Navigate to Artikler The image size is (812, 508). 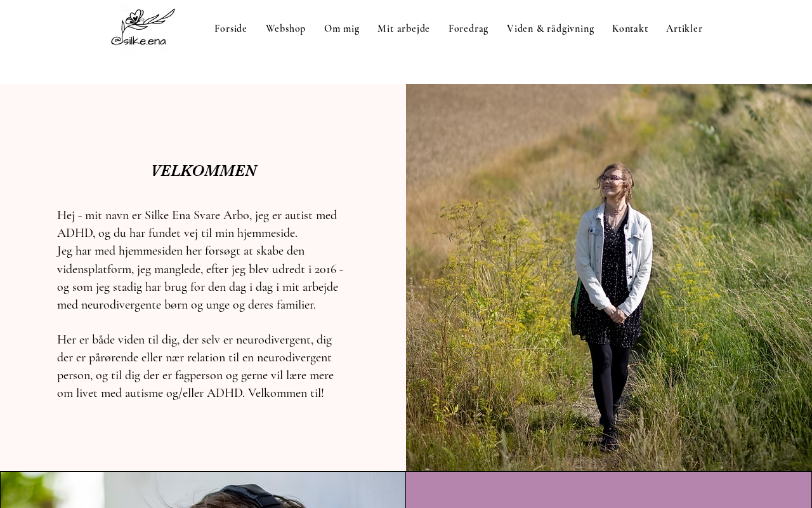684,29
